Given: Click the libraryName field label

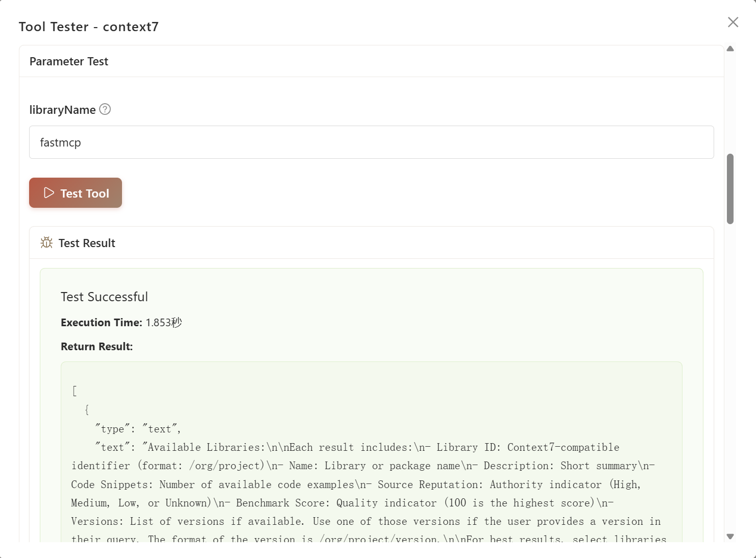Looking at the screenshot, I should [62, 110].
